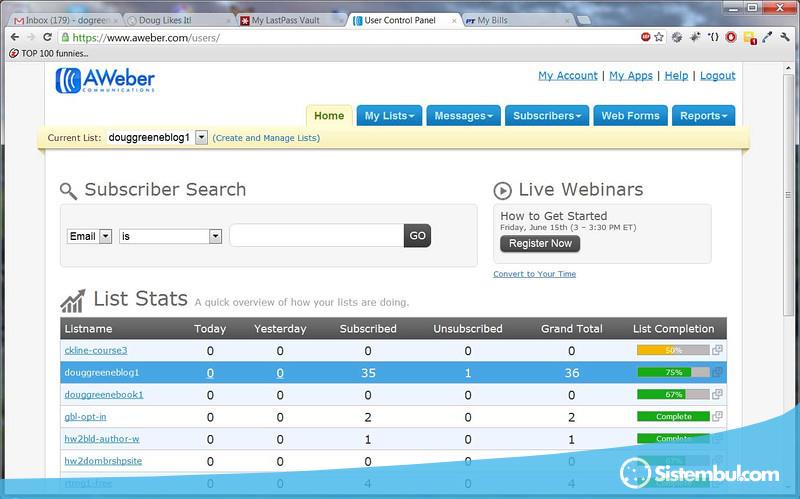Image resolution: width=800 pixels, height=499 pixels.
Task: Click the GO search button
Action: (x=417, y=236)
